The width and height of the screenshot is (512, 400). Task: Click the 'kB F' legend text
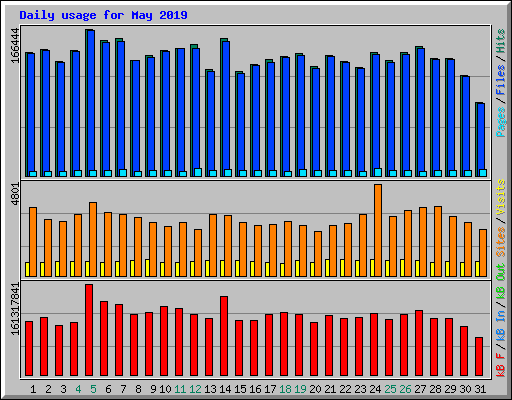tap(501, 365)
